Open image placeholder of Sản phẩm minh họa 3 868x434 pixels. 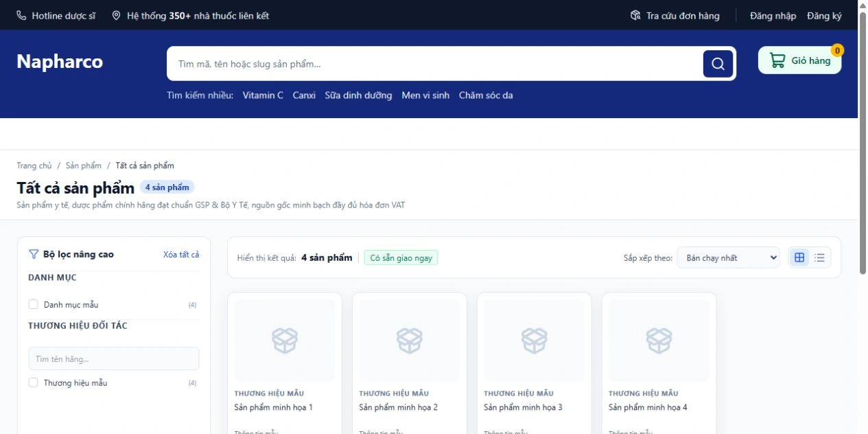click(535, 341)
